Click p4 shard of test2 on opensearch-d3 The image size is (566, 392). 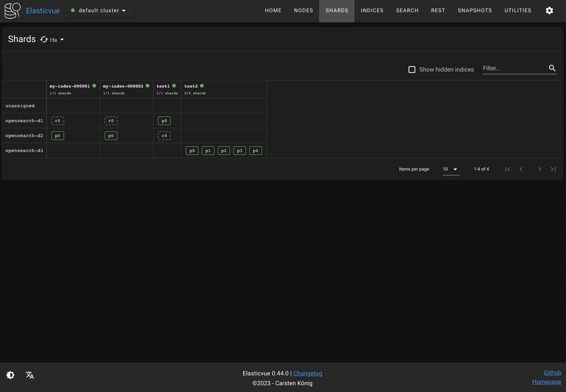coord(256,151)
